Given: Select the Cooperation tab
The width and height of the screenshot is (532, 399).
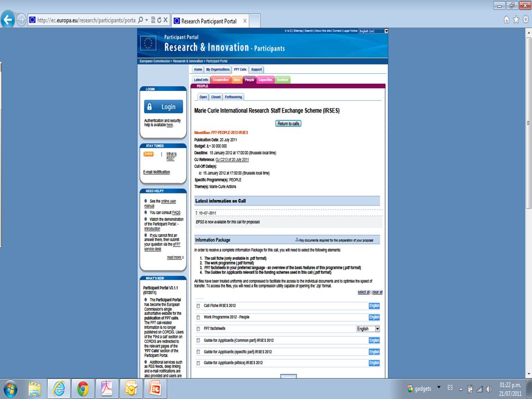Looking at the screenshot, I should coord(221,80).
